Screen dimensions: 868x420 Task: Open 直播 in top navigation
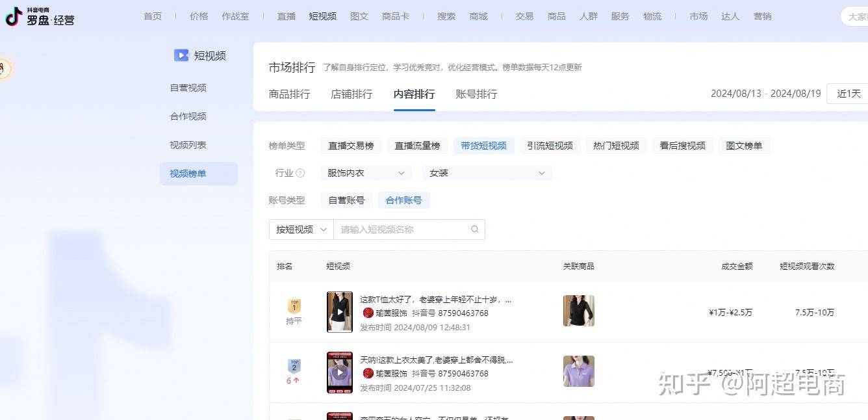pos(287,16)
